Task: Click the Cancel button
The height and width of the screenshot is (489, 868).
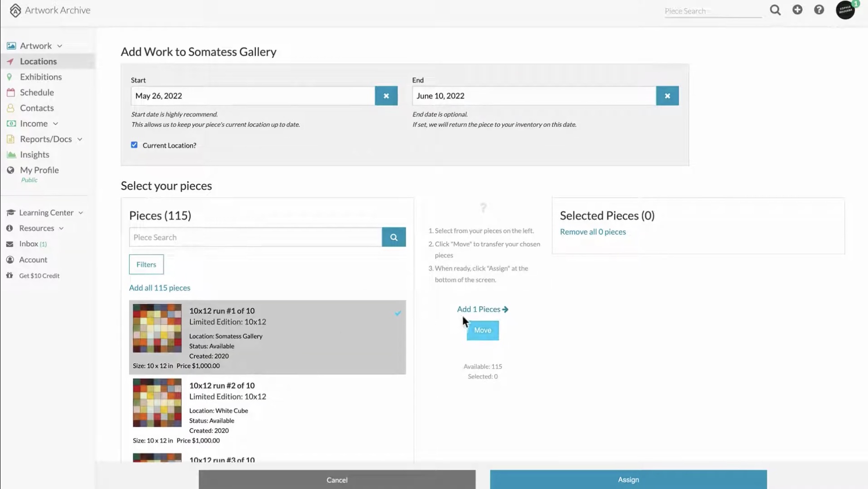Action: [x=337, y=480]
